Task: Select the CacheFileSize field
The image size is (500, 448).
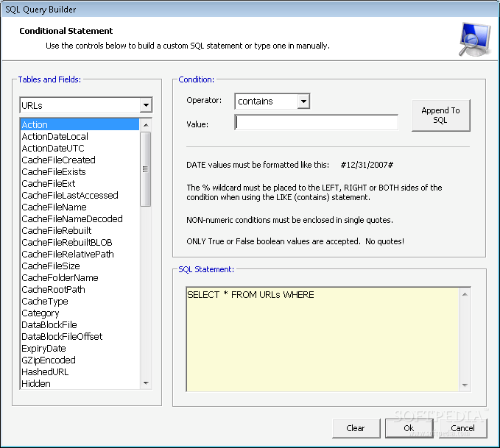Action: (x=80, y=266)
